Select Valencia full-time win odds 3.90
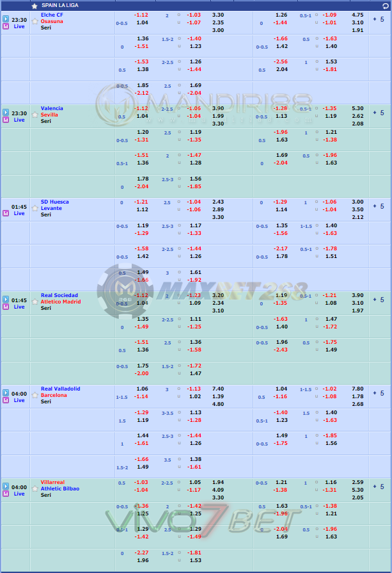Viewport: 392px width, 573px height. point(218,109)
